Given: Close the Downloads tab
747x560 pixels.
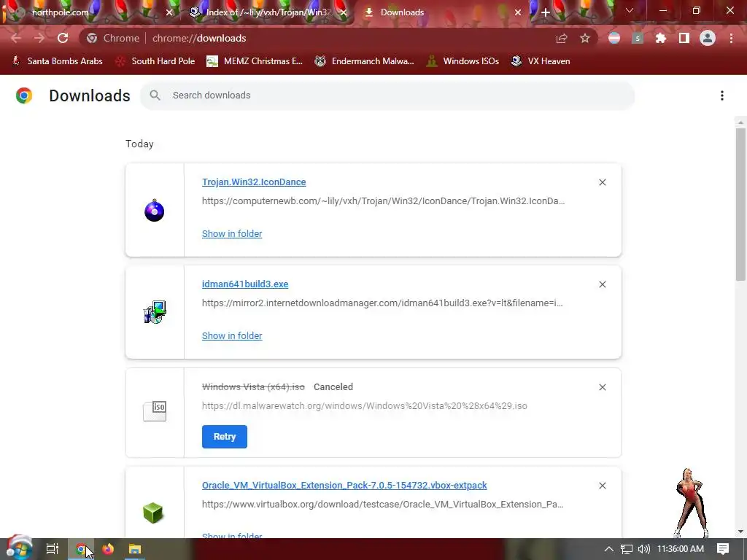Looking at the screenshot, I should (x=518, y=12).
